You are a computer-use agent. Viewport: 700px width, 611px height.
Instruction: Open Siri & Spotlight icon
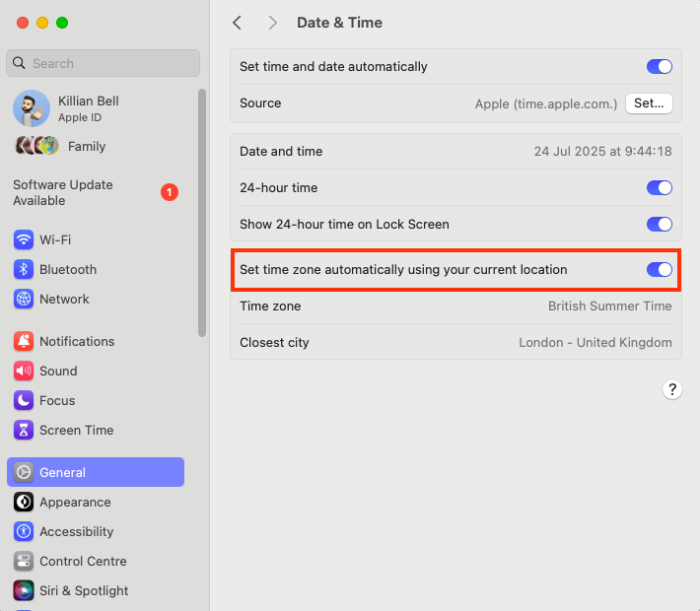(x=24, y=590)
